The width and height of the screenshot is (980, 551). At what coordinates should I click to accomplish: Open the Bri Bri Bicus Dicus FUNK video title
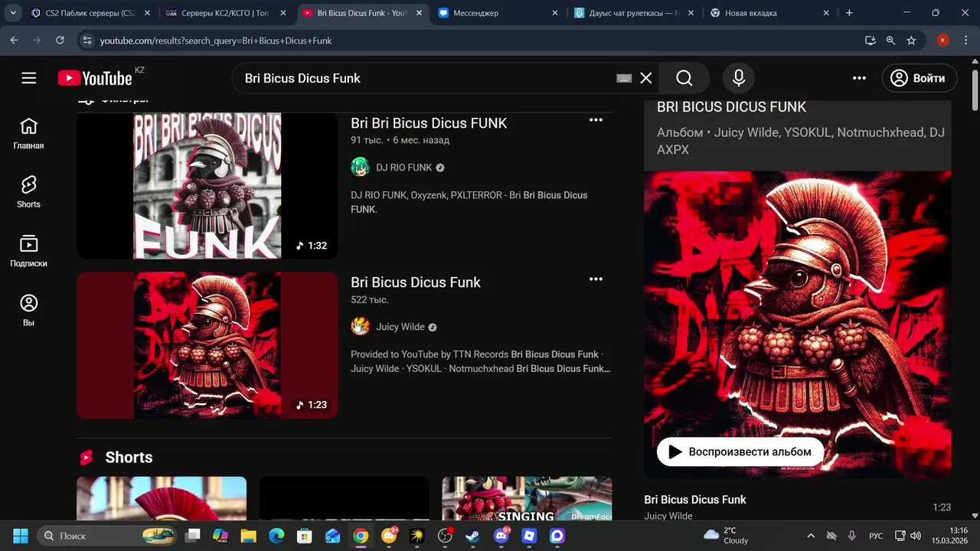click(x=429, y=123)
